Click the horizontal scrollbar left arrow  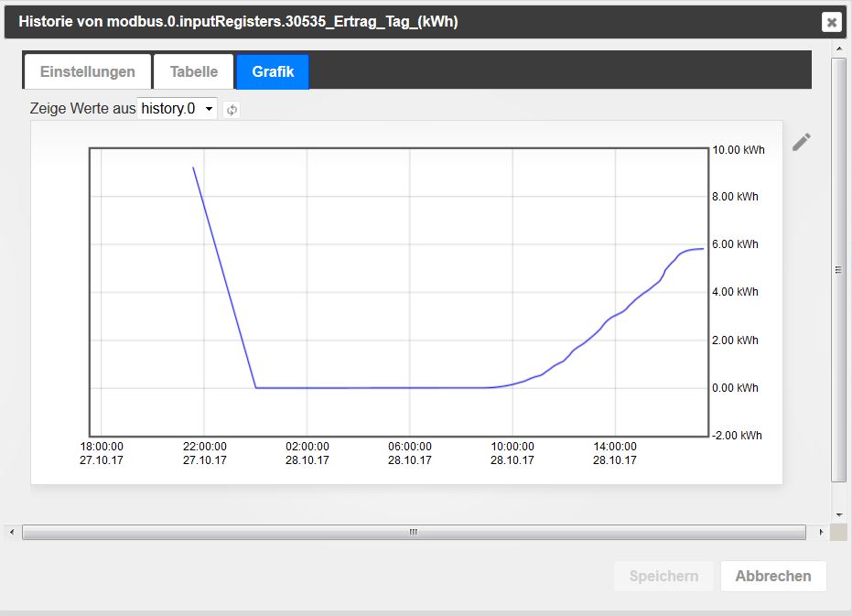point(11,532)
